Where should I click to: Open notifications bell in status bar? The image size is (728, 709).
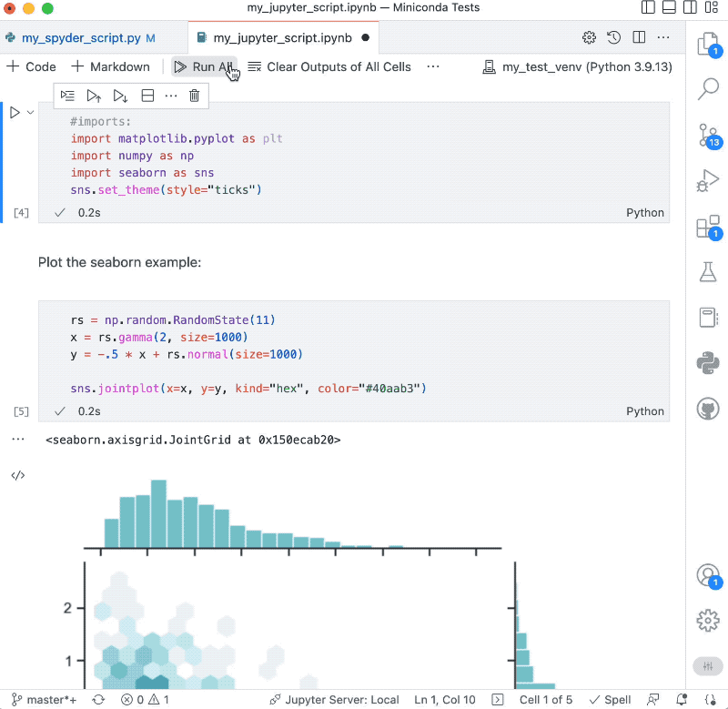point(682,700)
